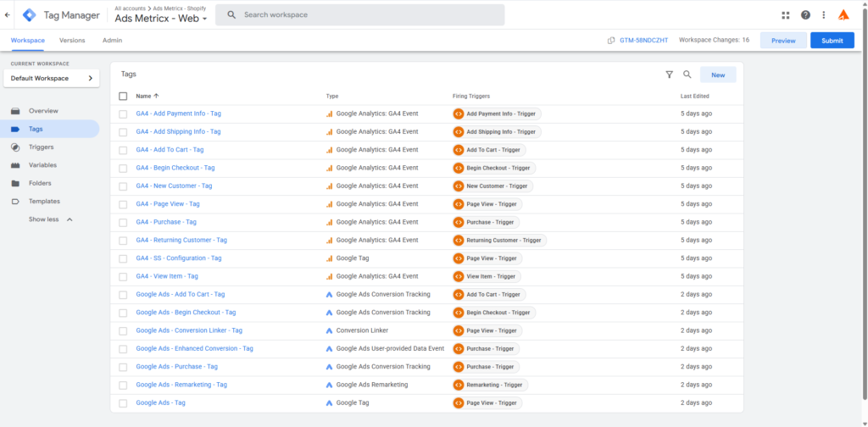Image resolution: width=868 pixels, height=427 pixels.
Task: Click Google Ads User-provided Data Event text
Action: click(x=390, y=349)
